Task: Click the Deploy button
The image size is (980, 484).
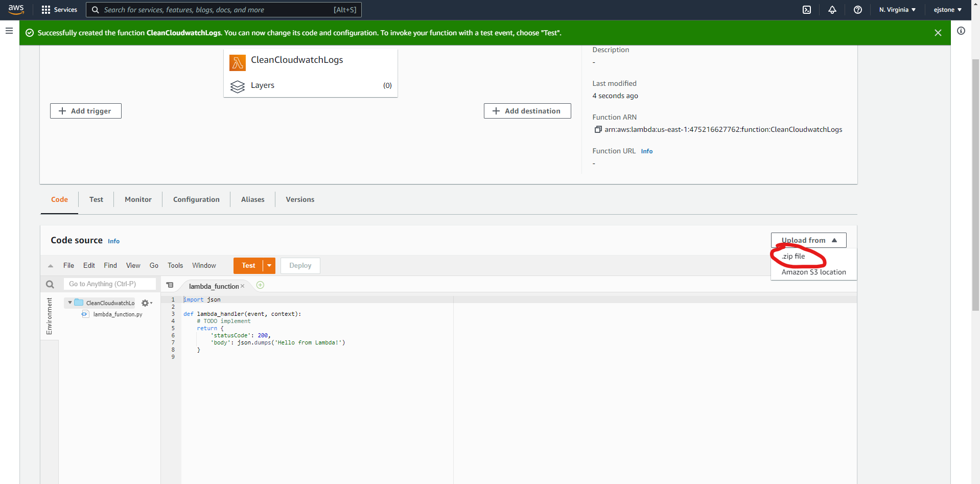Action: pos(300,266)
